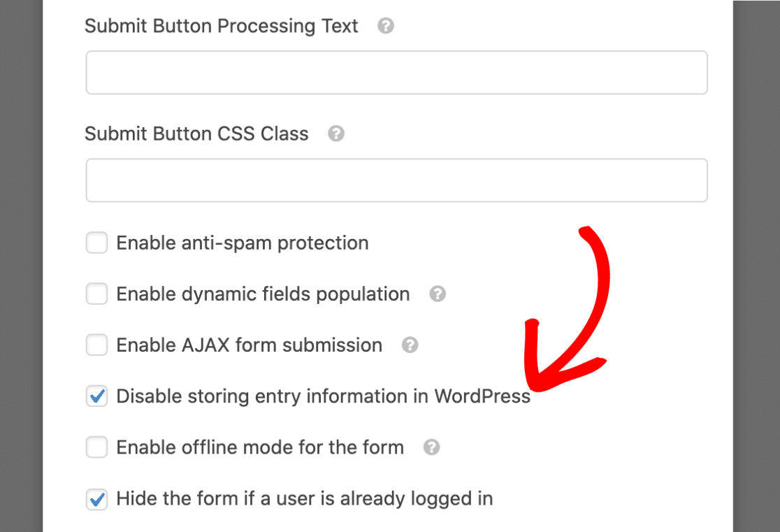This screenshot has width=780, height=532.
Task: Focus the Submit Button CSS Class field
Action: click(x=396, y=180)
